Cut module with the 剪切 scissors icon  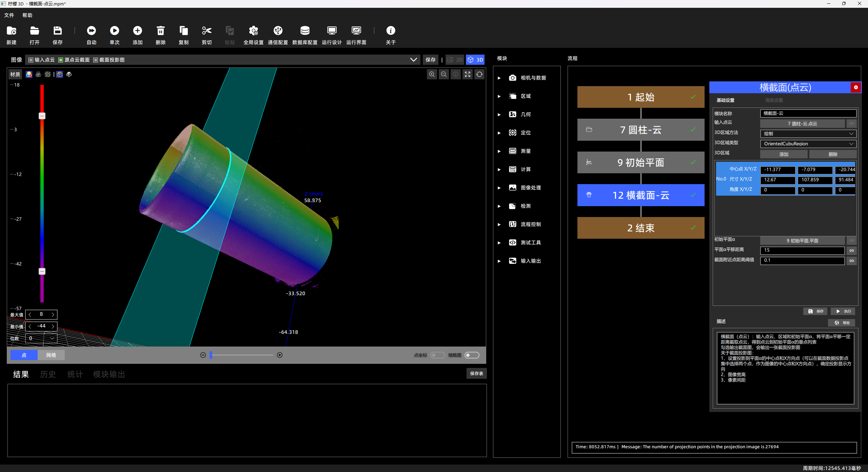207,31
